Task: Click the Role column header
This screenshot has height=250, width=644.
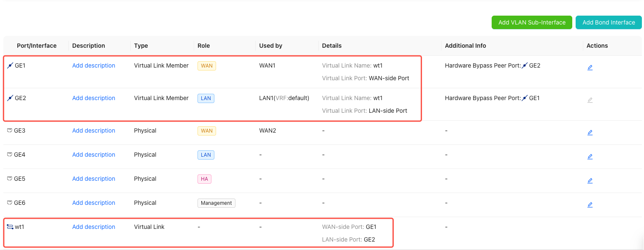Action: tap(203, 46)
